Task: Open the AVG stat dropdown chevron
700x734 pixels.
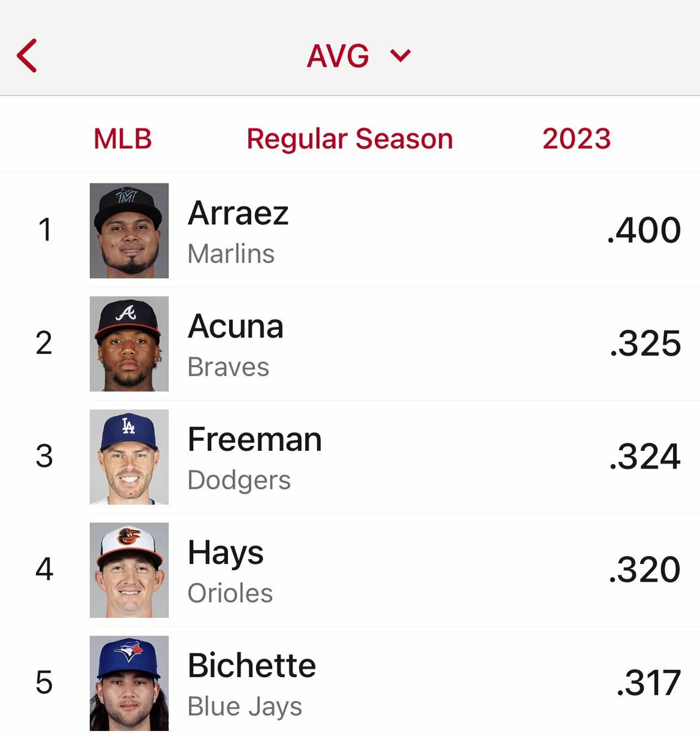Action: tap(400, 56)
